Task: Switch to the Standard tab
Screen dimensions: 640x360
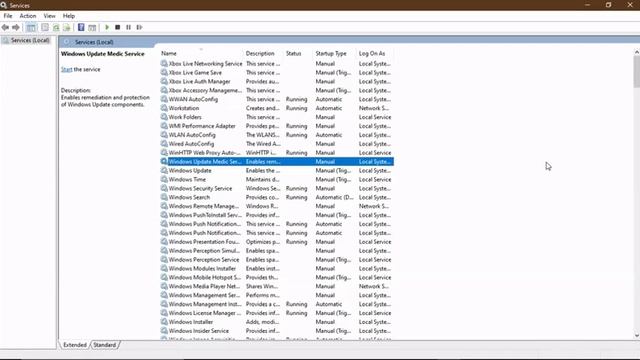Action: 104,345
